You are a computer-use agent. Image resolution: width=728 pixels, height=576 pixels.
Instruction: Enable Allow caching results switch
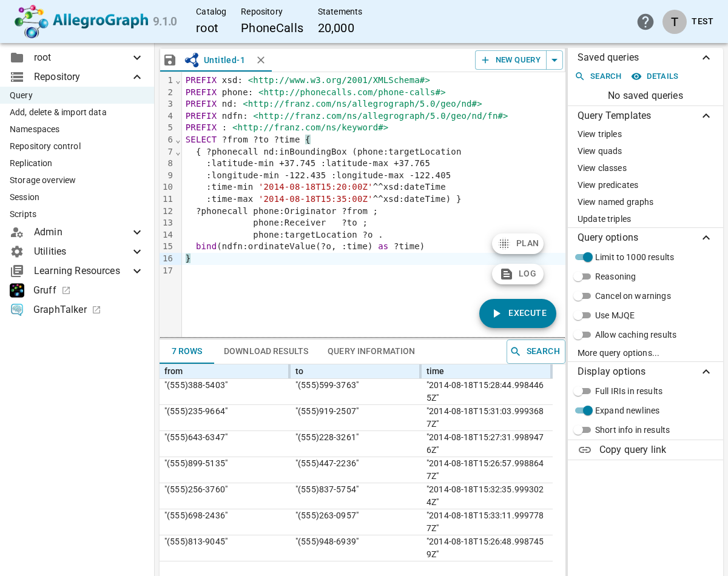(582, 335)
